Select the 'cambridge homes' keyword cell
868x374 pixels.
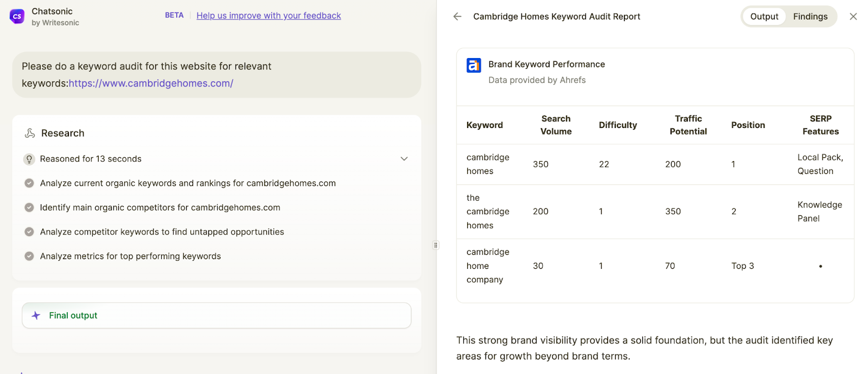(x=488, y=164)
